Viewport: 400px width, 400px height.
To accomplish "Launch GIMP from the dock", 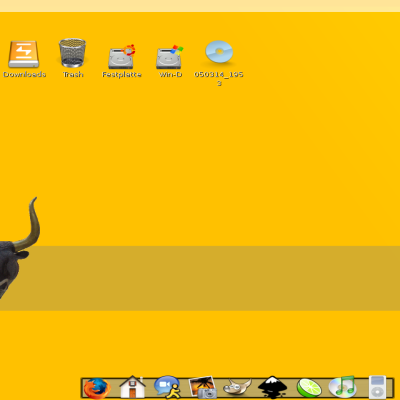I will pyautogui.click(x=237, y=387).
